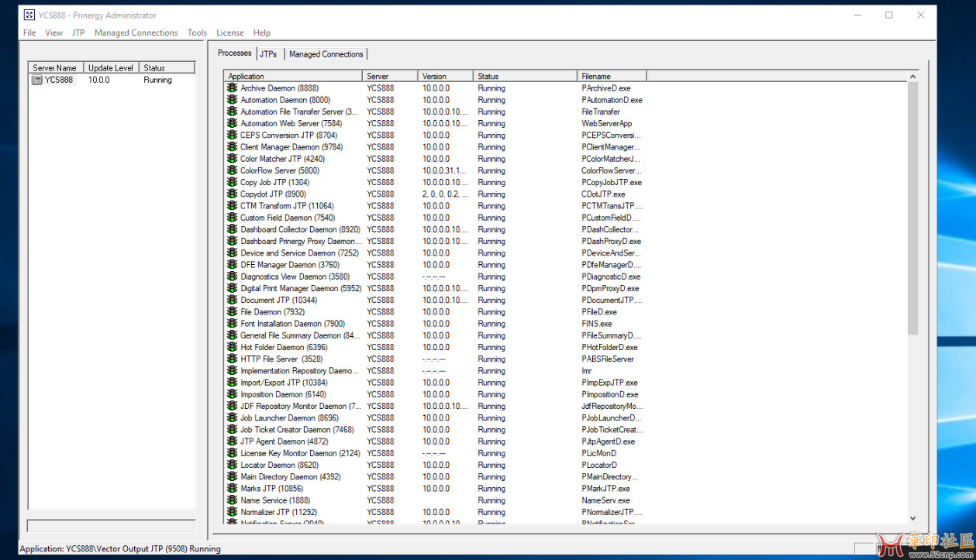Switch to the JTPs tab
976x560 pixels.
point(268,54)
